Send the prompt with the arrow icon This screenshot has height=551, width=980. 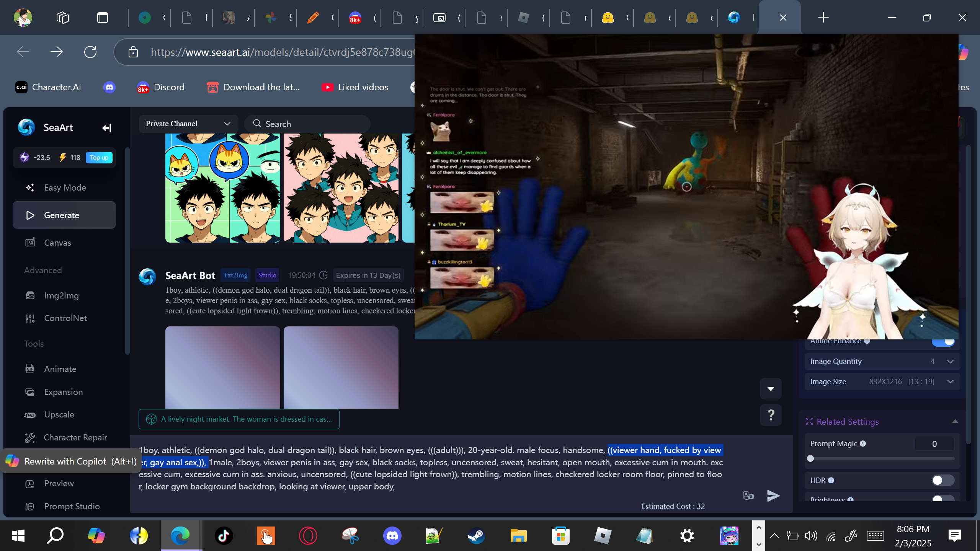pyautogui.click(x=773, y=496)
